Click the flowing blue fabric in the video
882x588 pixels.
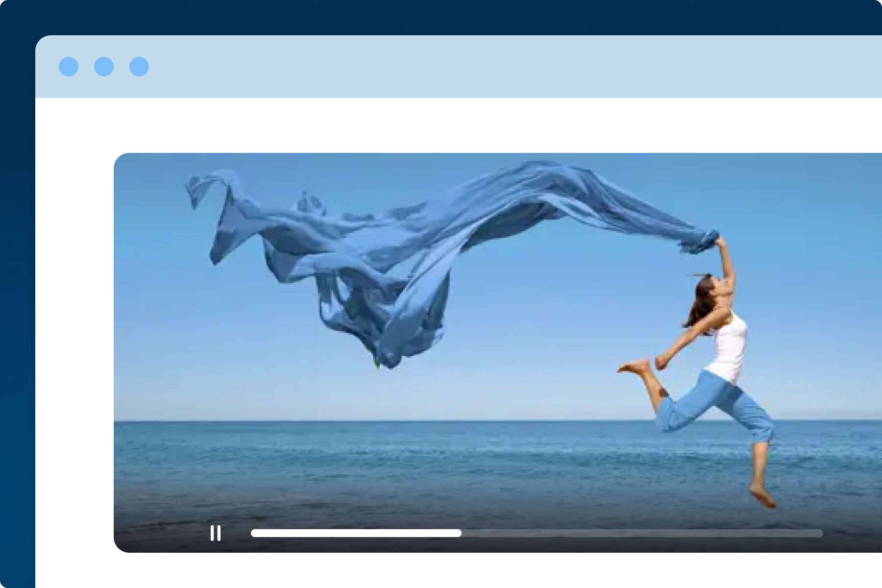[x=392, y=245]
